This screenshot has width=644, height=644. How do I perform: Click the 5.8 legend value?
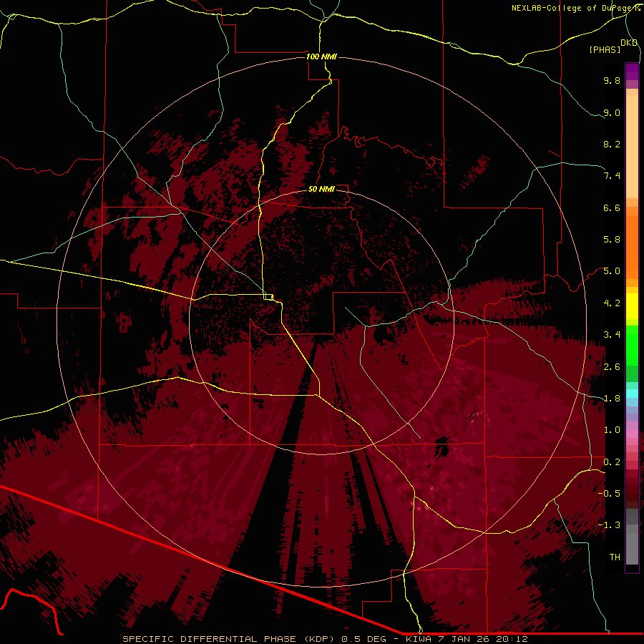click(612, 240)
